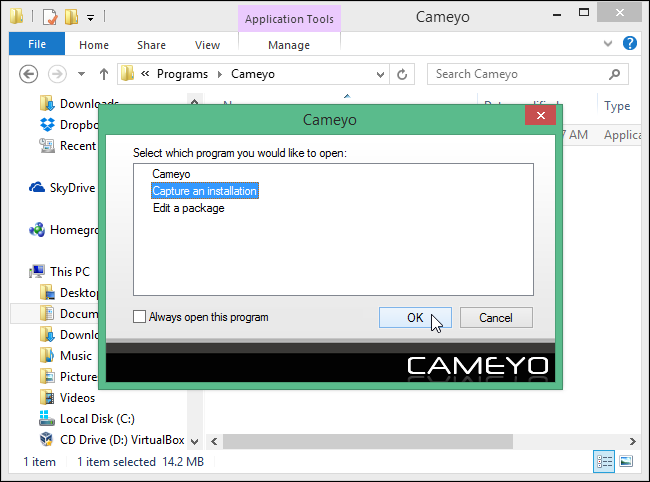
Task: Switch to Details view icon
Action: pyautogui.click(x=604, y=461)
